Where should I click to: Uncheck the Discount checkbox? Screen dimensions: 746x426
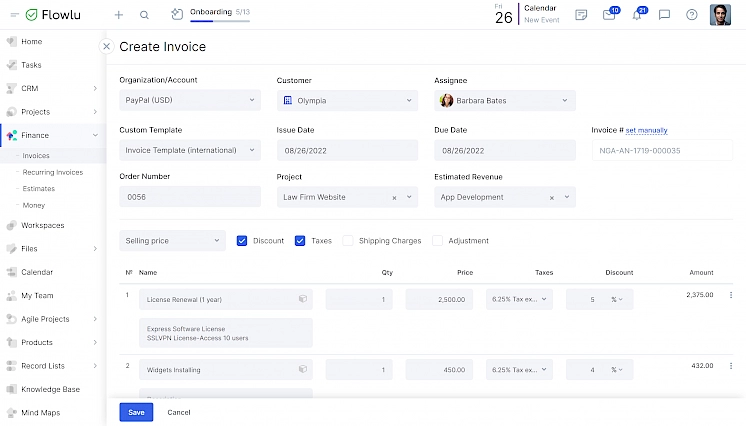pos(243,241)
